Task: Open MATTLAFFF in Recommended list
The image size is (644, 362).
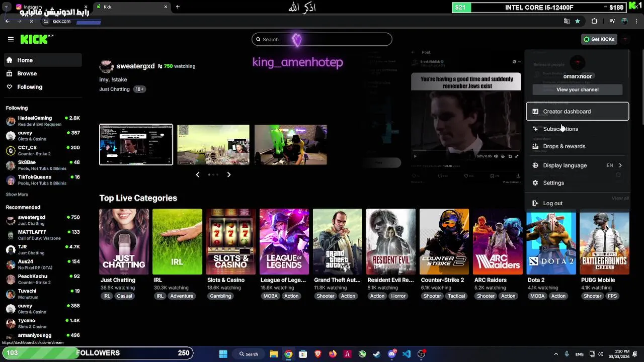Action: coord(43,235)
